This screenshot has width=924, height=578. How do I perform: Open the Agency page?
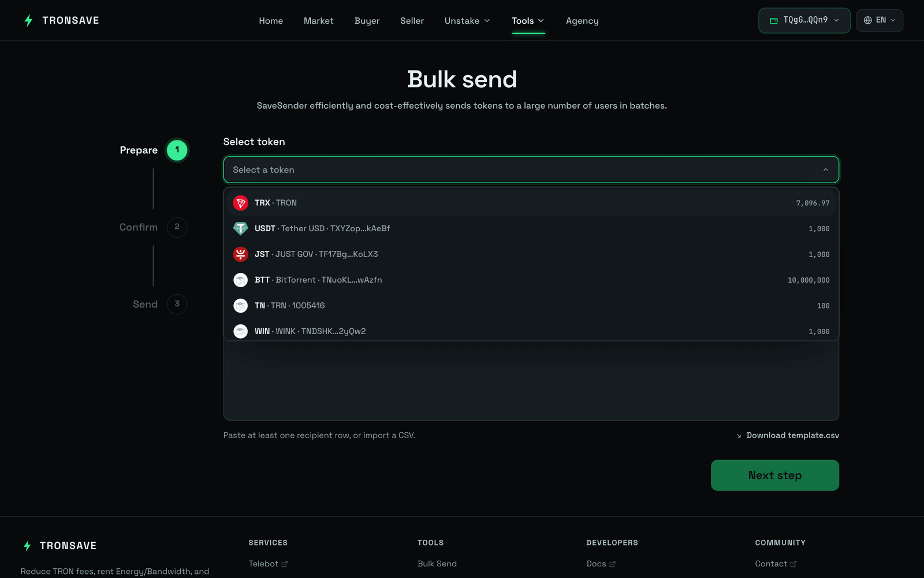582,21
